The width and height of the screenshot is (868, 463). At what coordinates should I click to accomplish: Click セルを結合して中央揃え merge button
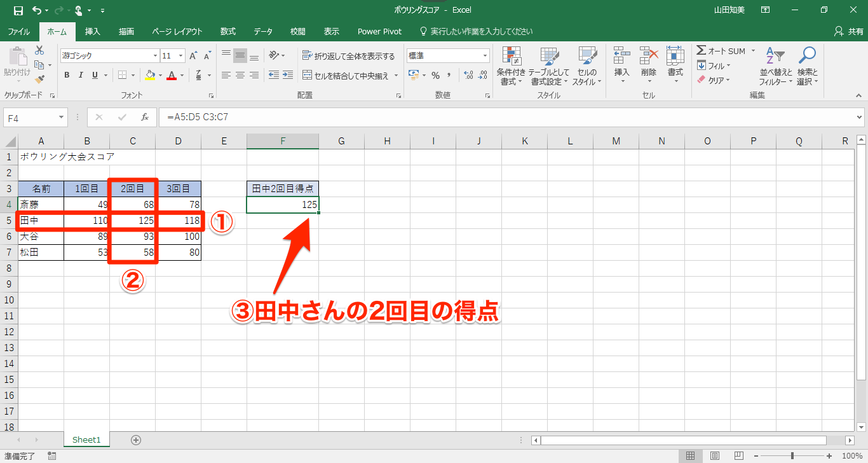tap(346, 76)
